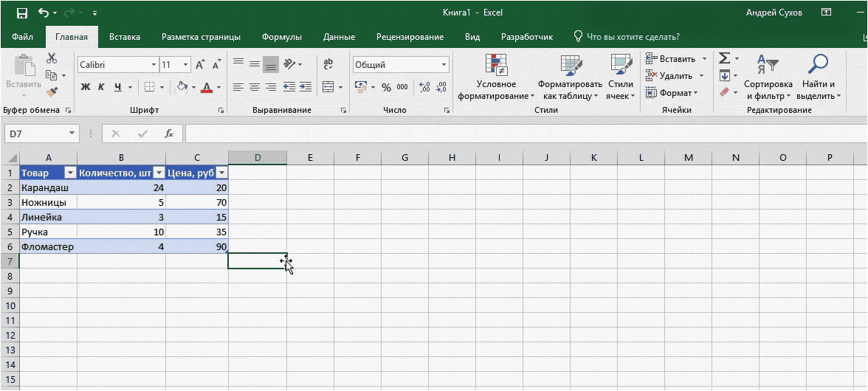Click the Save icon in title bar

[22, 13]
